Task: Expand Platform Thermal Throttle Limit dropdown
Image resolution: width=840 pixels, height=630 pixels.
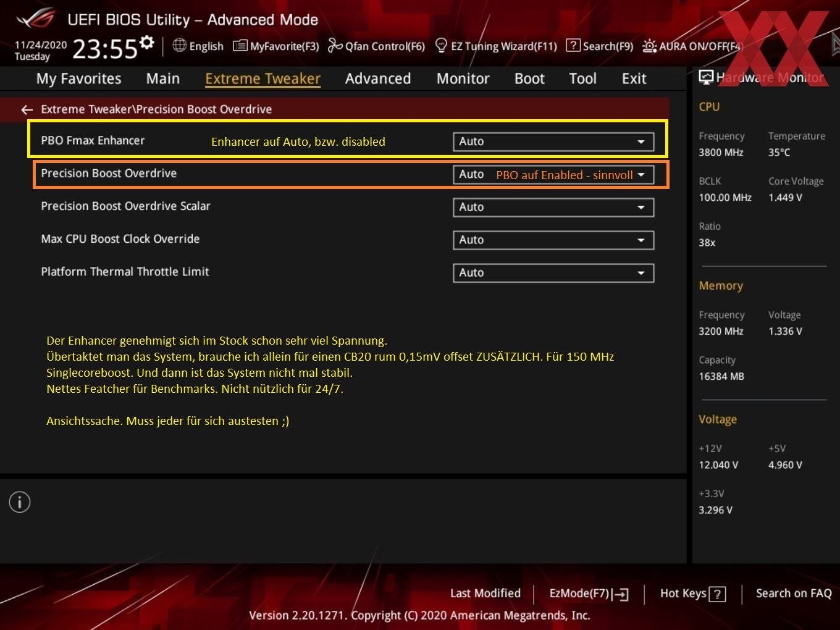Action: [x=553, y=272]
